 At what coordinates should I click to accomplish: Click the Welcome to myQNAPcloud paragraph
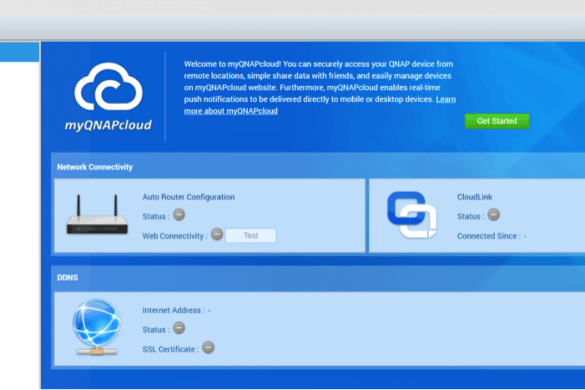(x=320, y=87)
